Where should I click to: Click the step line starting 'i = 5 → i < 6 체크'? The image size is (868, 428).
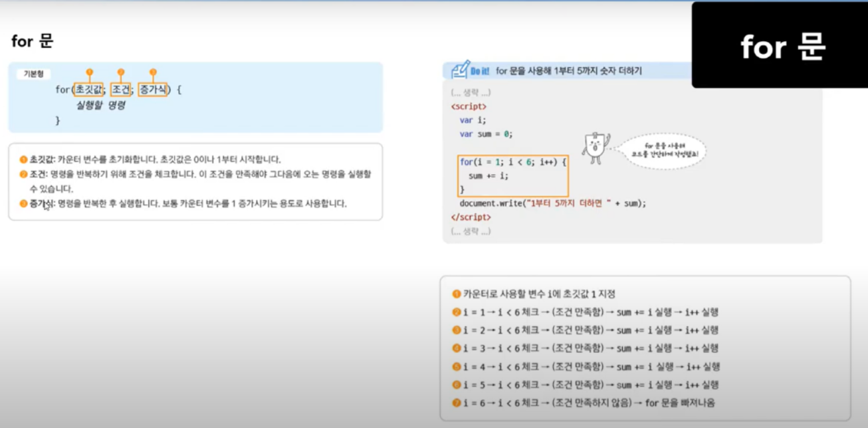tap(586, 384)
